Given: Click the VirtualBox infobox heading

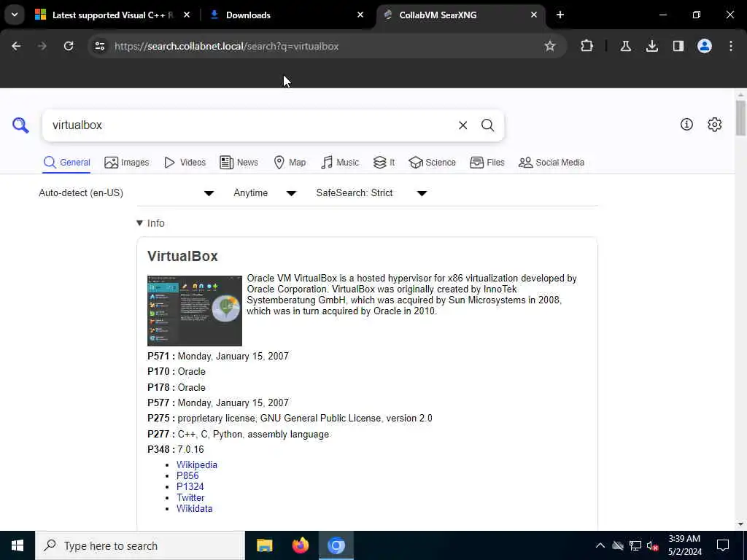Looking at the screenshot, I should click(182, 256).
